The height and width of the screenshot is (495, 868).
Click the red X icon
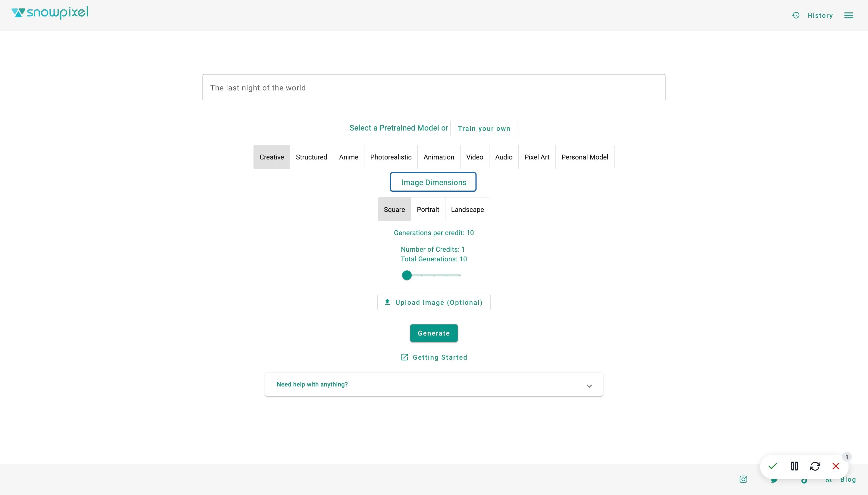click(836, 466)
